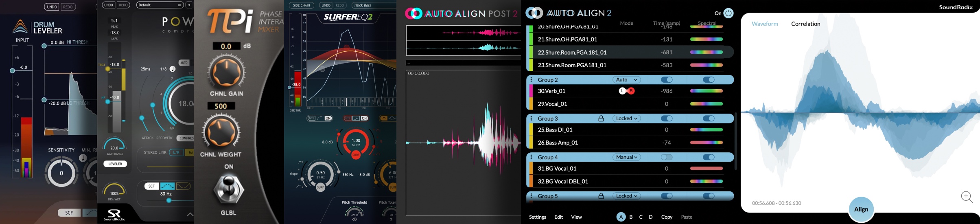
Task: Switch to the Correlation tab
Action: (805, 24)
